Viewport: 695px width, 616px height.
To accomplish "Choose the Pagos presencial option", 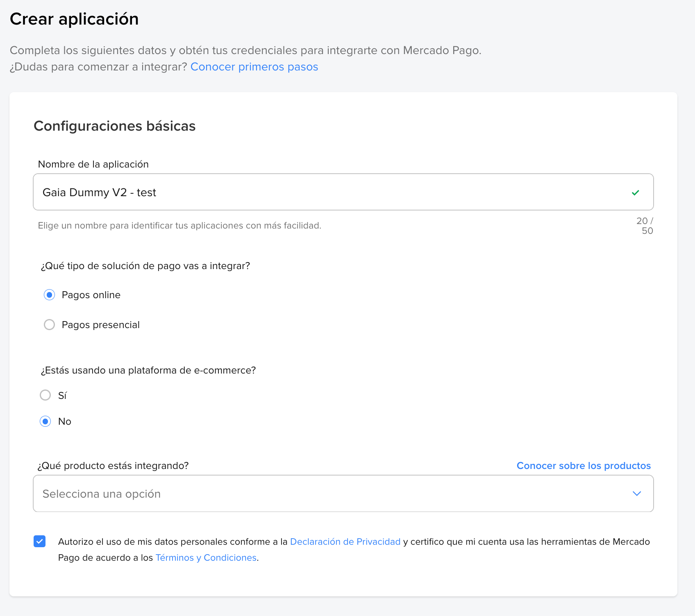I will 49,325.
